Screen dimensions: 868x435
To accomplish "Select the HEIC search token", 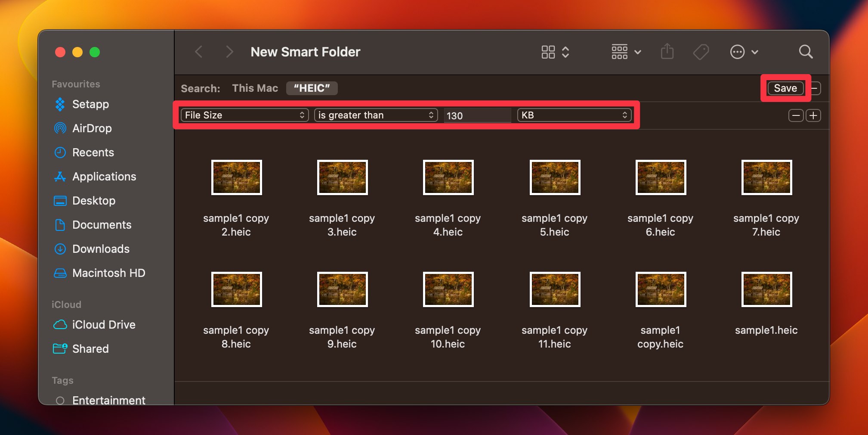I will coord(312,88).
